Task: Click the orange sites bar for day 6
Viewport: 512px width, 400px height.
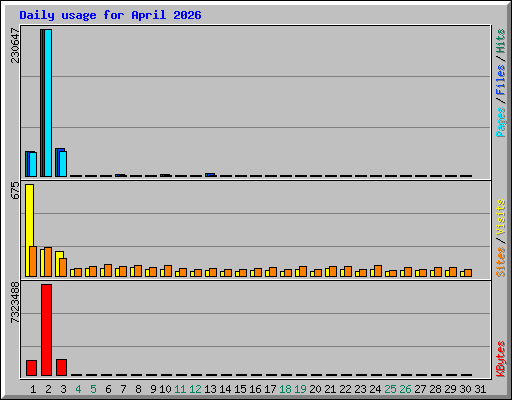Action: 108,271
